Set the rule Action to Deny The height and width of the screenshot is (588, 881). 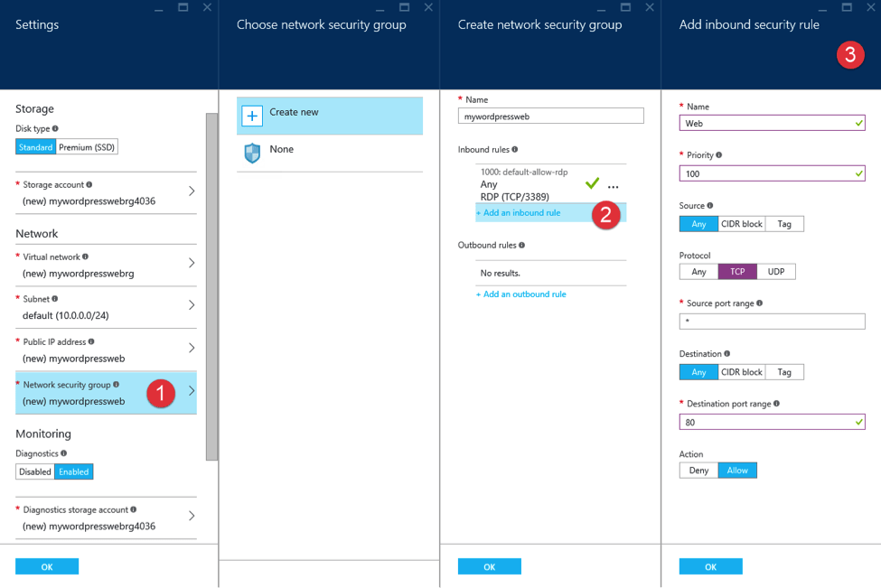(x=698, y=470)
